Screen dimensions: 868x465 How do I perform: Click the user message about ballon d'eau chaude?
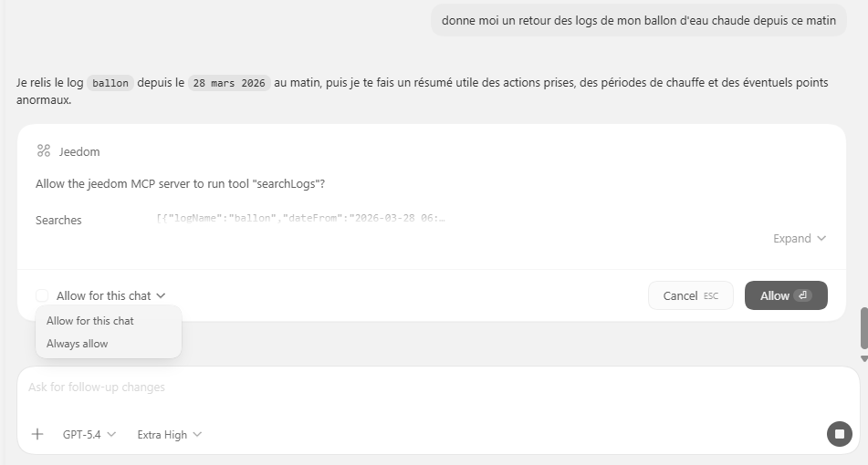point(638,20)
